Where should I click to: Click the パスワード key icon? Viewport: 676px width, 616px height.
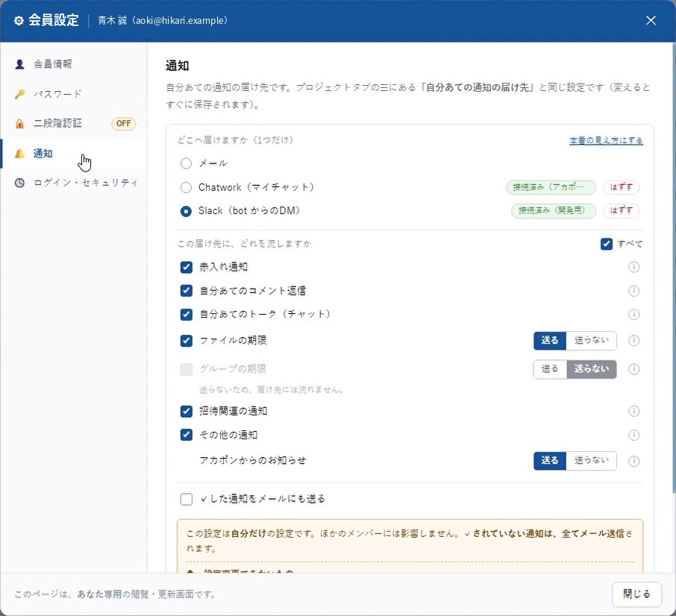19,94
